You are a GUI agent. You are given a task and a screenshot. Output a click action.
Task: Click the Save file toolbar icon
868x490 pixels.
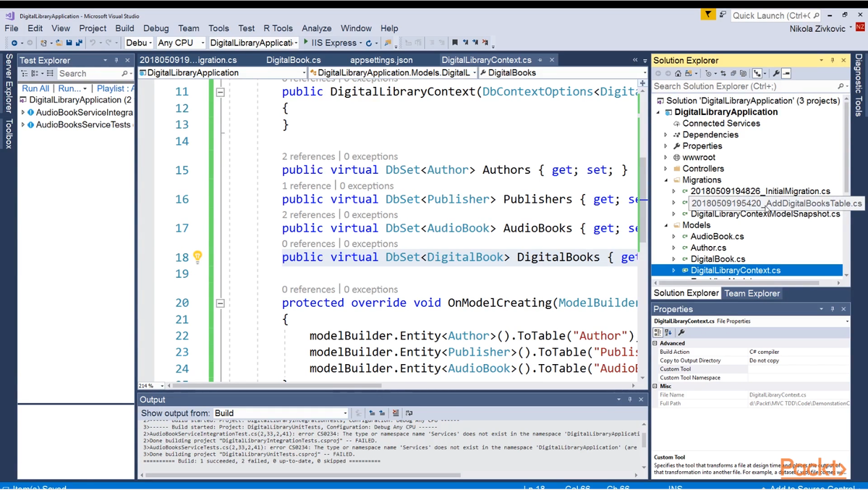[x=68, y=43]
